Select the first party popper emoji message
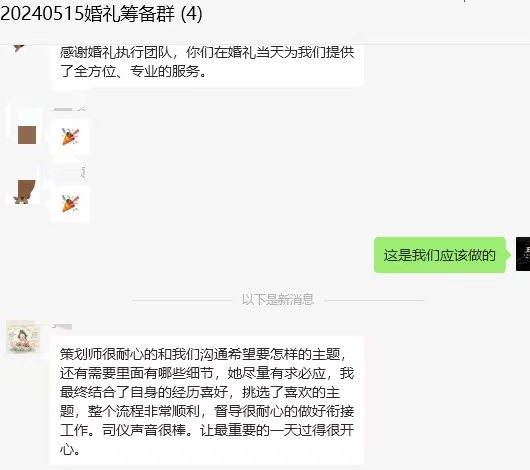Screen dimensions: 530x470 coord(70,137)
